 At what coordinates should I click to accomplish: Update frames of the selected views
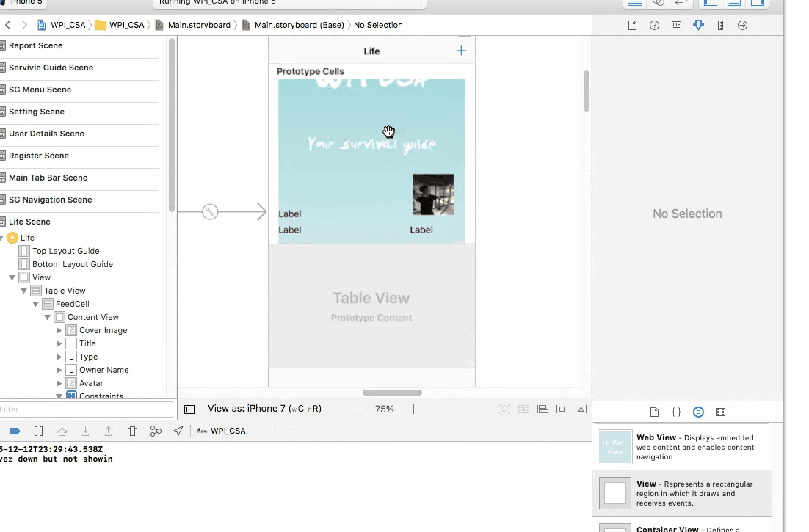click(504, 409)
